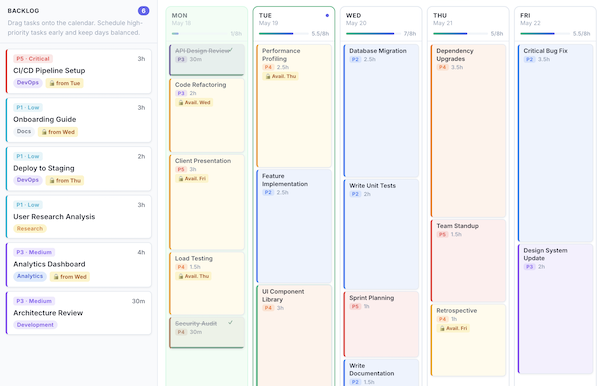Select the struck-through Security Audit task
This screenshot has height=386, width=600.
pos(207,332)
